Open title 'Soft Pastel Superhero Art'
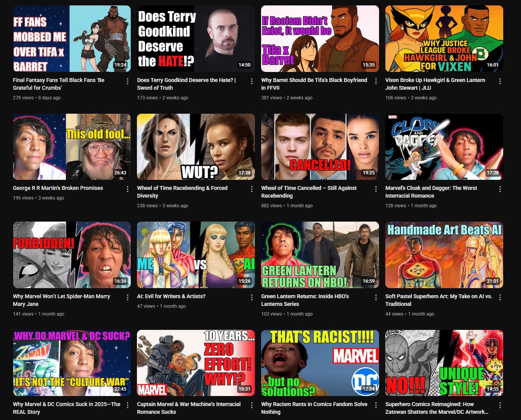The height and width of the screenshot is (420, 521). 439,300
